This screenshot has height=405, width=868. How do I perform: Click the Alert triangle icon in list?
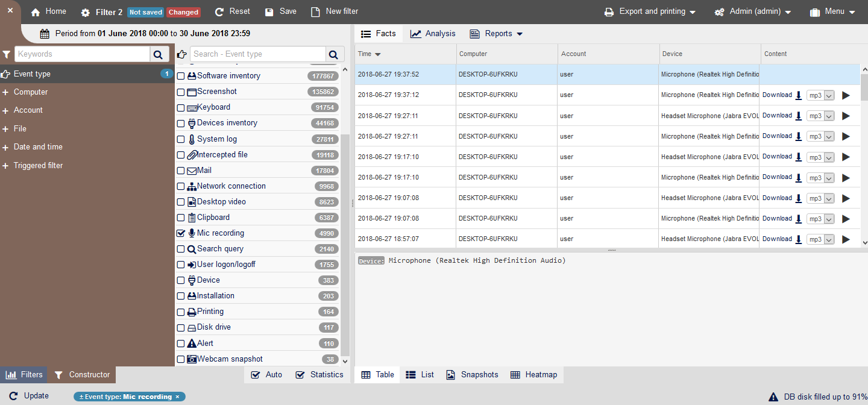[x=192, y=344]
